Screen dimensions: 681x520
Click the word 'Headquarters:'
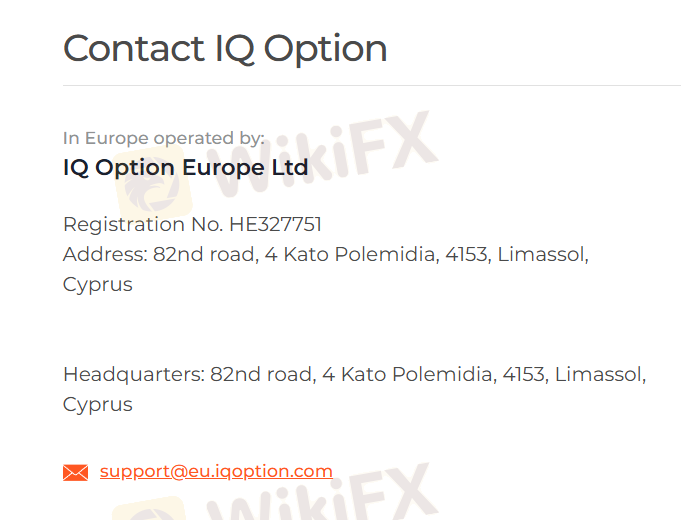point(134,374)
